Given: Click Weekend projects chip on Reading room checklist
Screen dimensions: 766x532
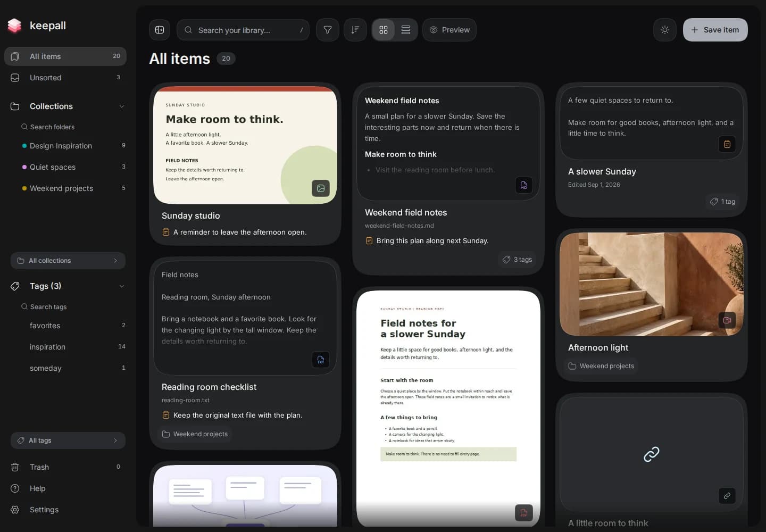Looking at the screenshot, I should click(x=195, y=434).
